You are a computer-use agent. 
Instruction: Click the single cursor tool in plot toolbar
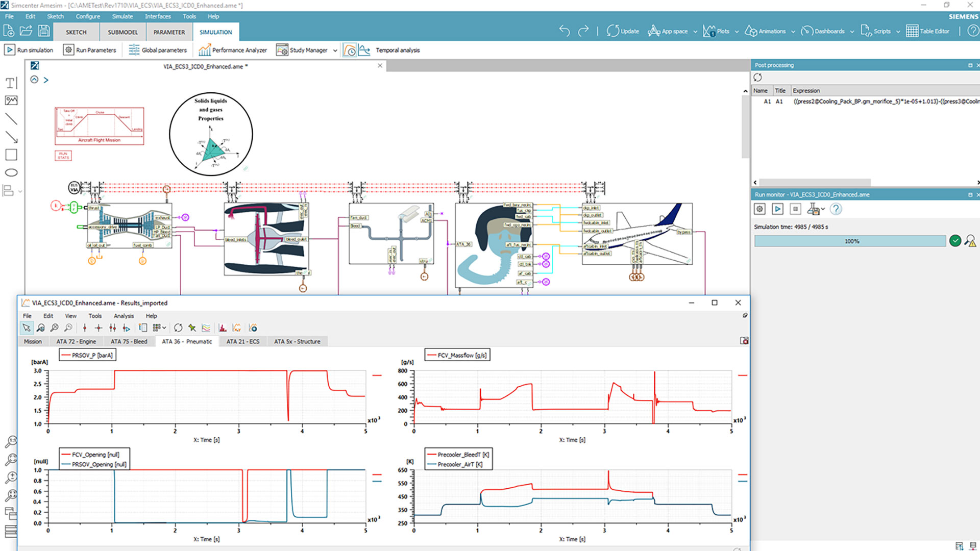click(x=85, y=328)
